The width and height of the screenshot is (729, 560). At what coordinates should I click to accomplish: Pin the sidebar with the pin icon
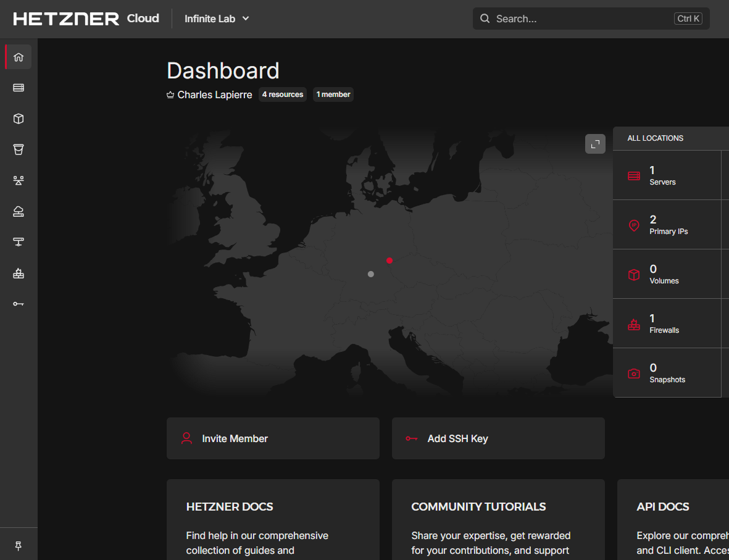19,545
